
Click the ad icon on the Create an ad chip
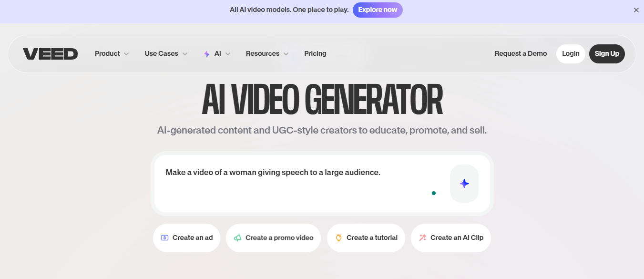pos(164,238)
